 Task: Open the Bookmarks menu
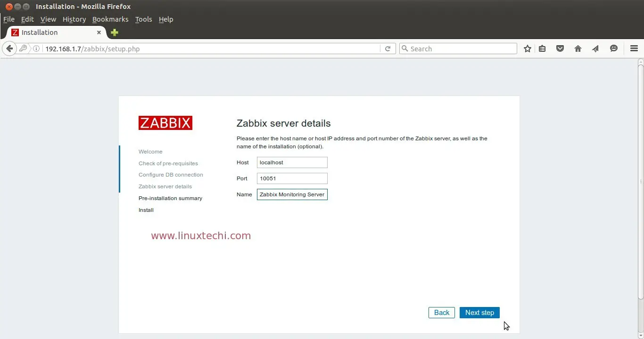click(110, 19)
